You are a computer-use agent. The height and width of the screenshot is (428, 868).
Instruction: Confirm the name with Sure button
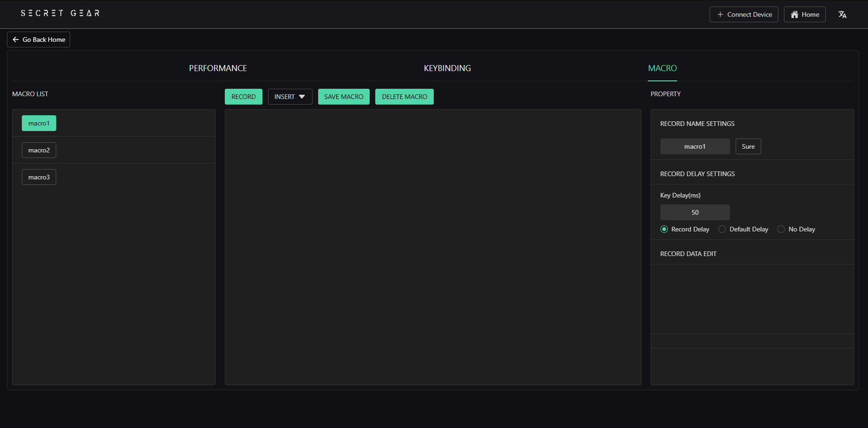[748, 146]
